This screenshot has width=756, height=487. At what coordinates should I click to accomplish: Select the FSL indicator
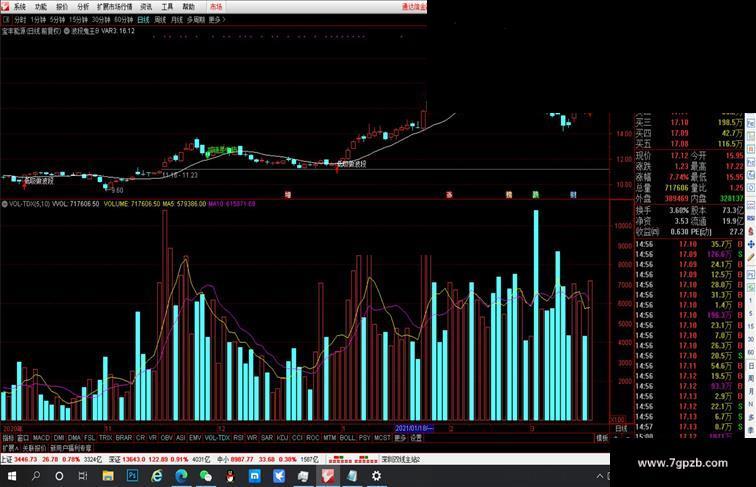coord(90,438)
